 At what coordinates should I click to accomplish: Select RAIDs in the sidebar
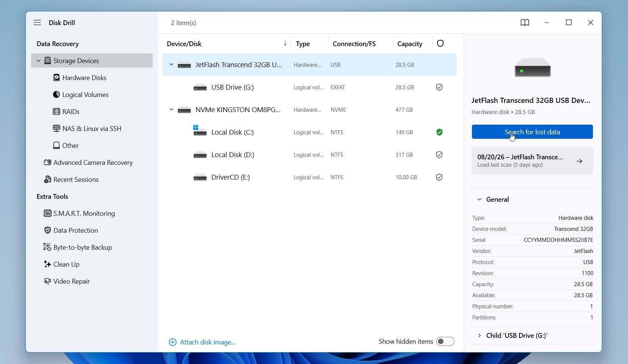pos(71,111)
